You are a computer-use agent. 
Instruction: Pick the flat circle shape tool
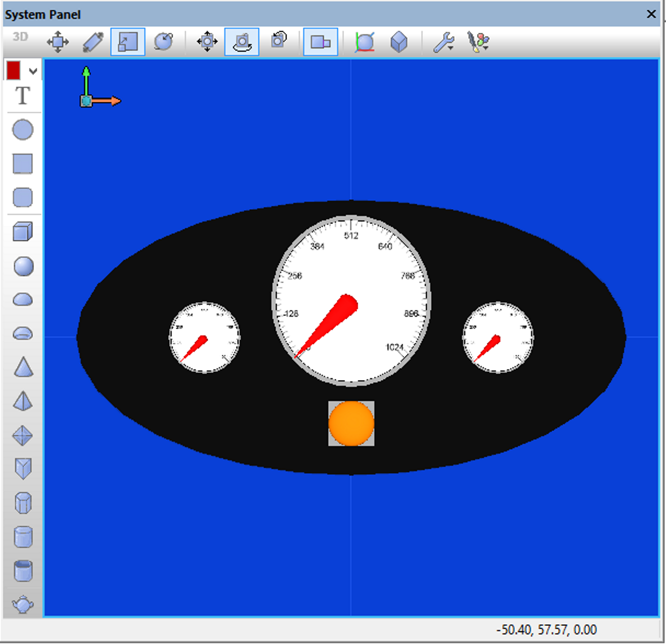[x=23, y=130]
